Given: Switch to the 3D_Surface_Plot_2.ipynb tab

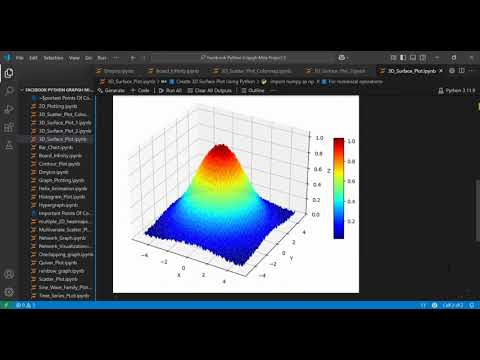Looking at the screenshot, I should pos(336,71).
